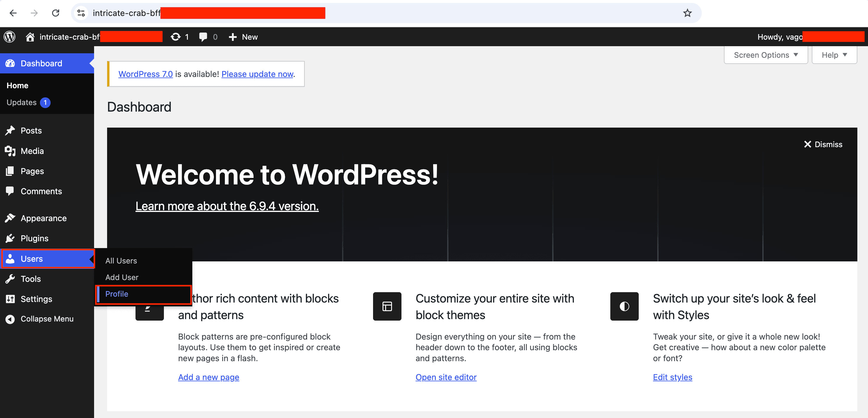Choose Add User in the flyout
Viewport: 868px width, 418px height.
click(x=122, y=277)
